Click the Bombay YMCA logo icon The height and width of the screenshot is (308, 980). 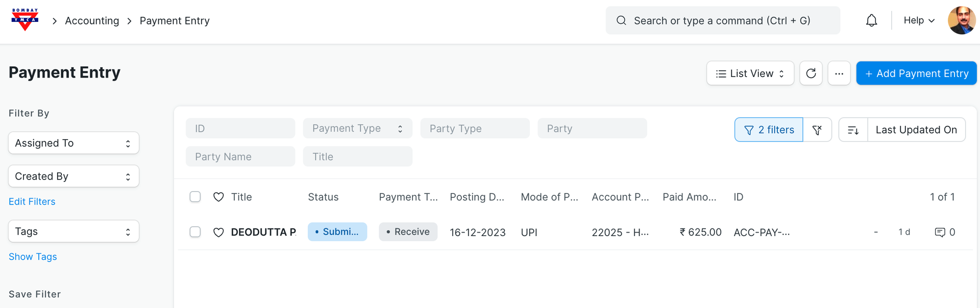[24, 20]
